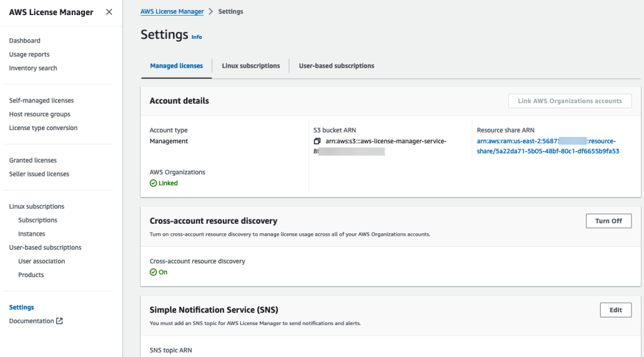Click the Linked status checkmark icon
Viewport: 644px width, 357px height.
[x=153, y=183]
